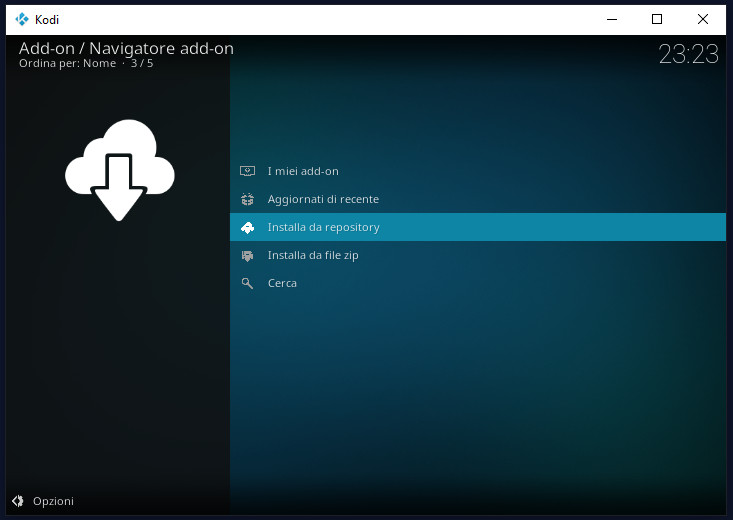
Task: Click the Opzioni gear icon
Action: point(17,501)
